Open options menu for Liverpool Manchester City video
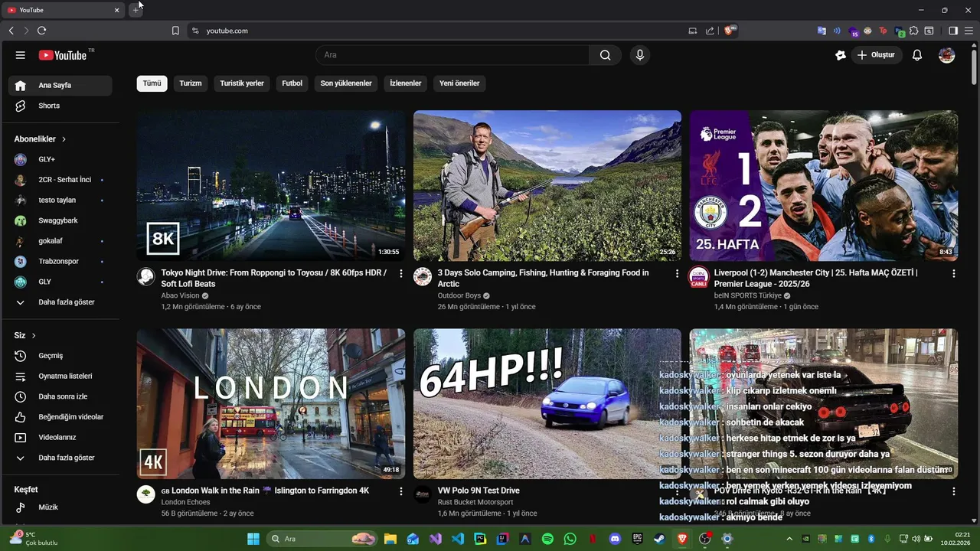The height and width of the screenshot is (551, 980). [953, 273]
